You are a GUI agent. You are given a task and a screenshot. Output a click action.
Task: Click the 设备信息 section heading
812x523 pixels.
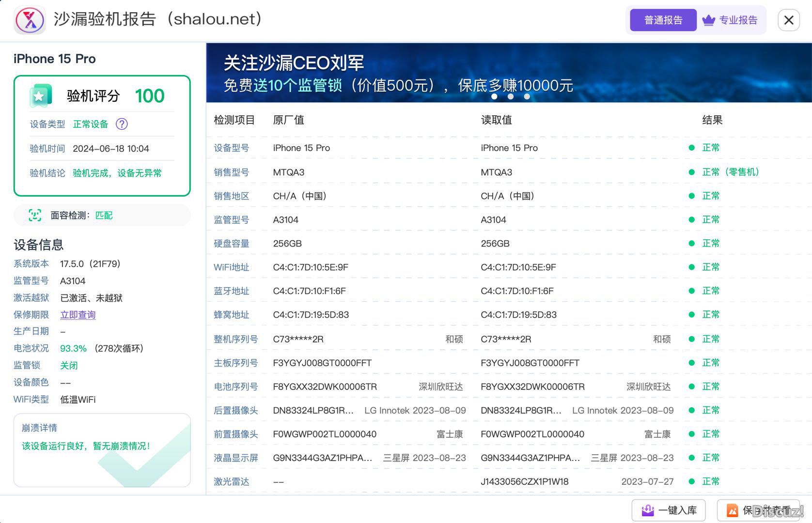click(39, 245)
